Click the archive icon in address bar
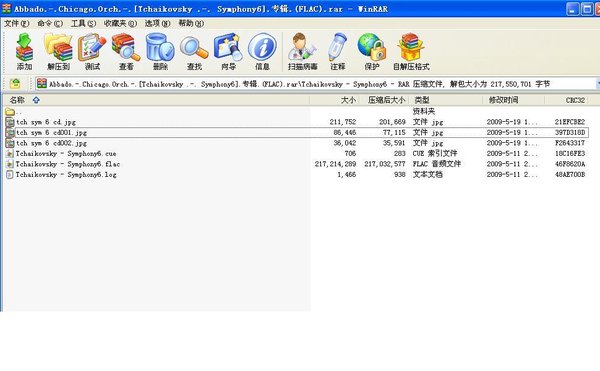 point(42,83)
